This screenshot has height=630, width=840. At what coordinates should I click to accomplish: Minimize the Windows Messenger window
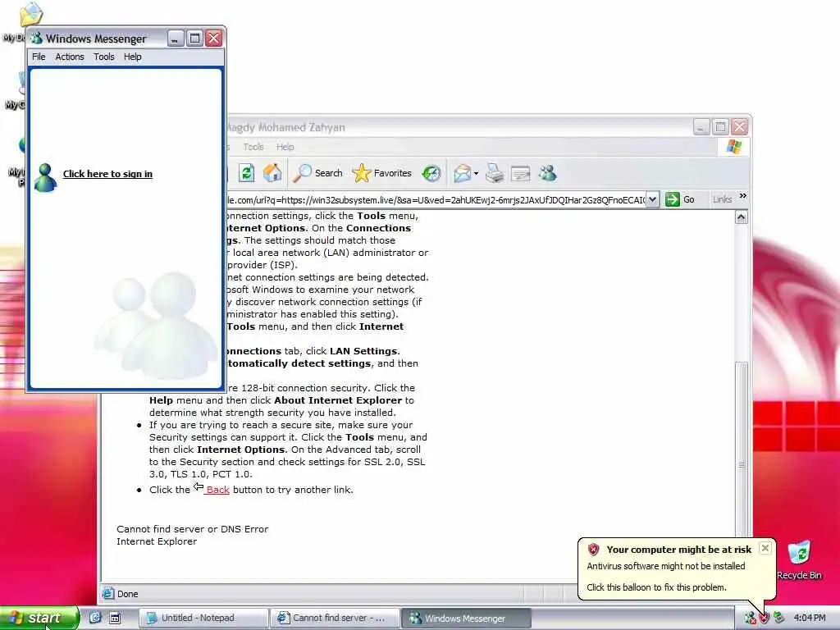(x=176, y=38)
